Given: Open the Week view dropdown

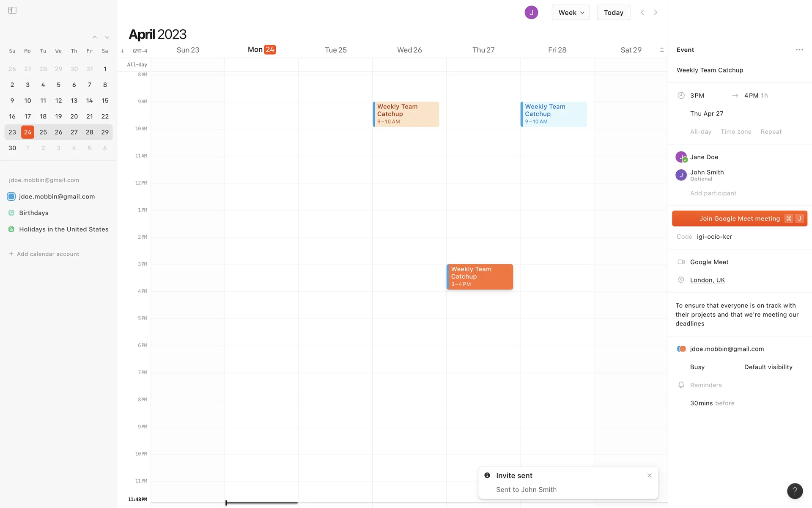Looking at the screenshot, I should click(571, 13).
